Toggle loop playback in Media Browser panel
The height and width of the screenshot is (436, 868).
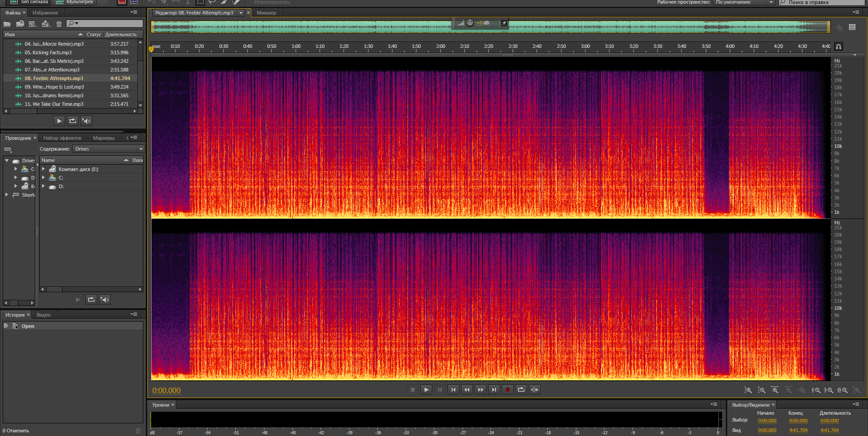(91, 299)
